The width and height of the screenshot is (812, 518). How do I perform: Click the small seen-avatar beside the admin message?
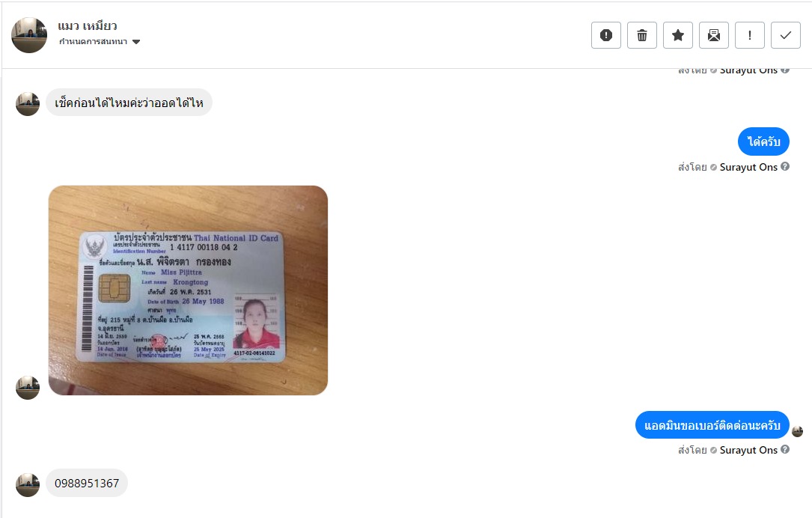[797, 431]
